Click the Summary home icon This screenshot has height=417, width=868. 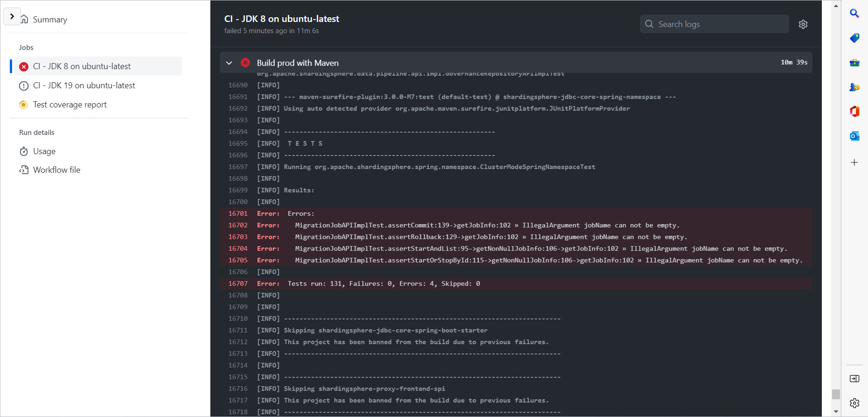[x=24, y=19]
